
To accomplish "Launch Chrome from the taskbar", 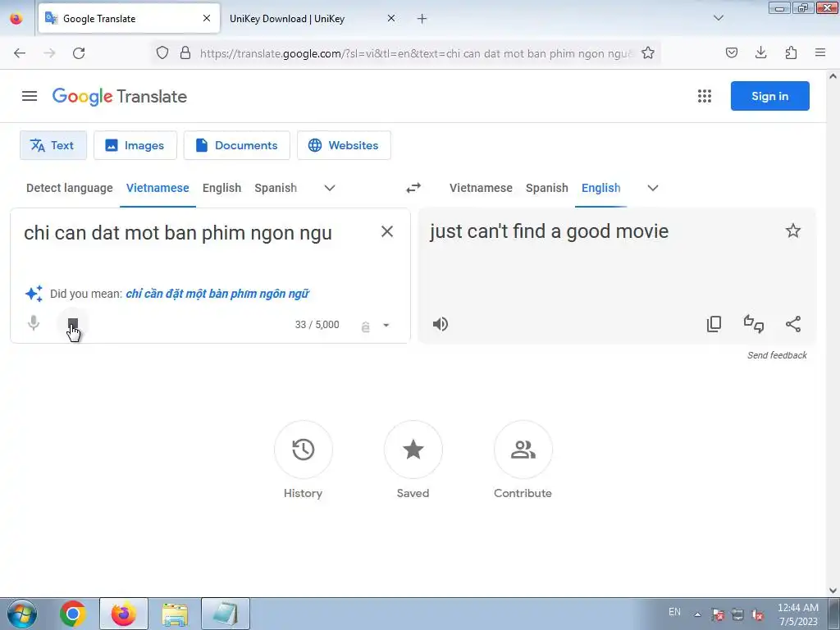I will (x=73, y=614).
